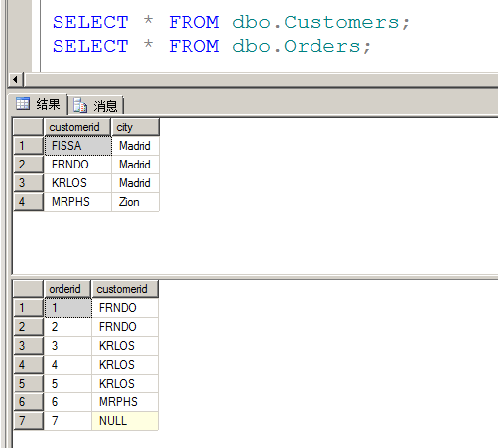Click the orderid column header

(67, 289)
